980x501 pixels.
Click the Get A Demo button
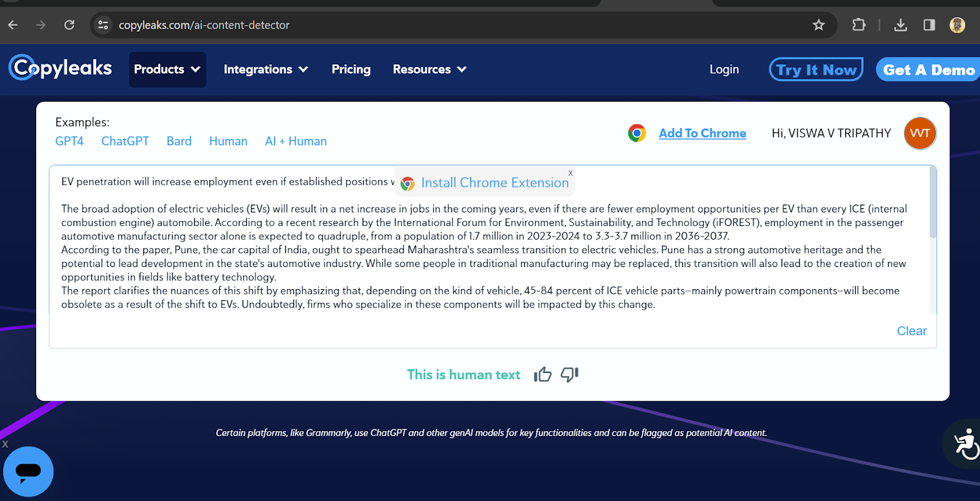pos(928,69)
